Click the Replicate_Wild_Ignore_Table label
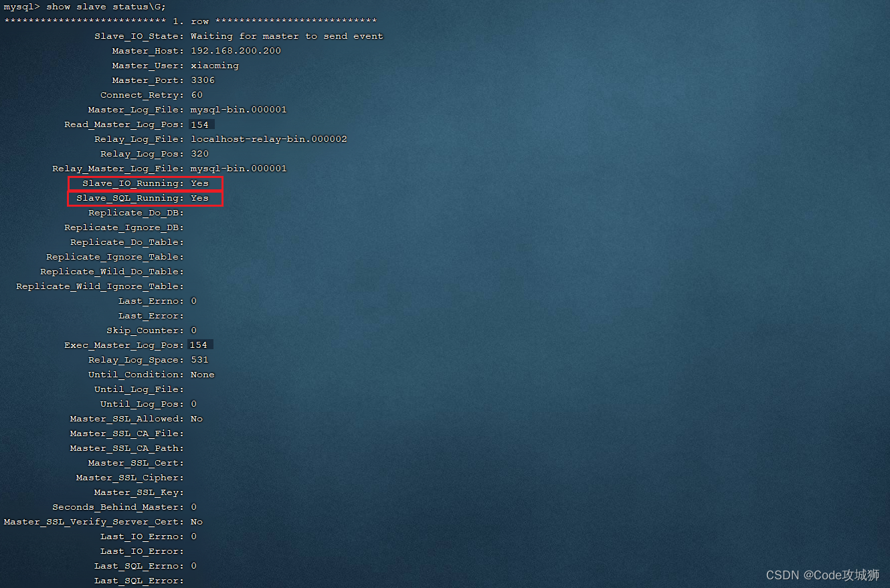This screenshot has width=890, height=588. point(100,286)
